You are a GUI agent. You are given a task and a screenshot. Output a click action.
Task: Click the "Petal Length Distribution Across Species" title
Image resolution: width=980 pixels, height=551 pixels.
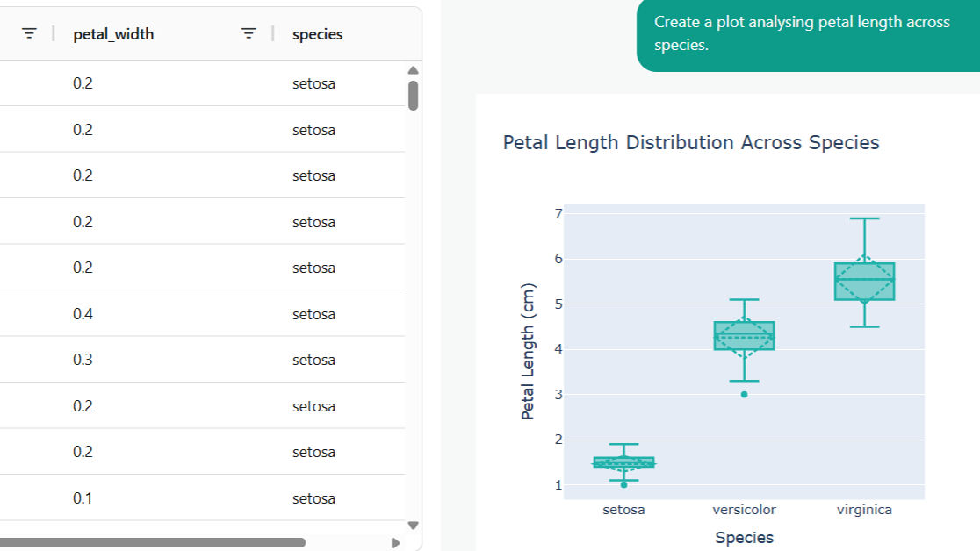691,142
